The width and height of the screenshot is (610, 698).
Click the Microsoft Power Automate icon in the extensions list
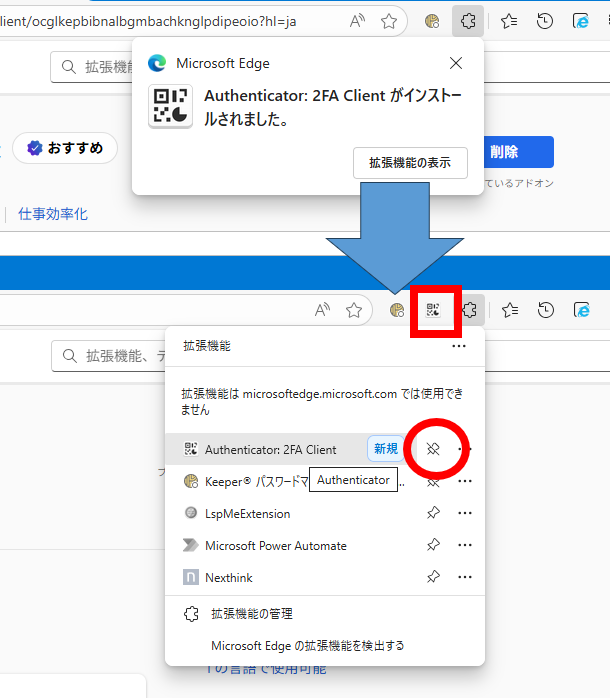click(x=190, y=545)
